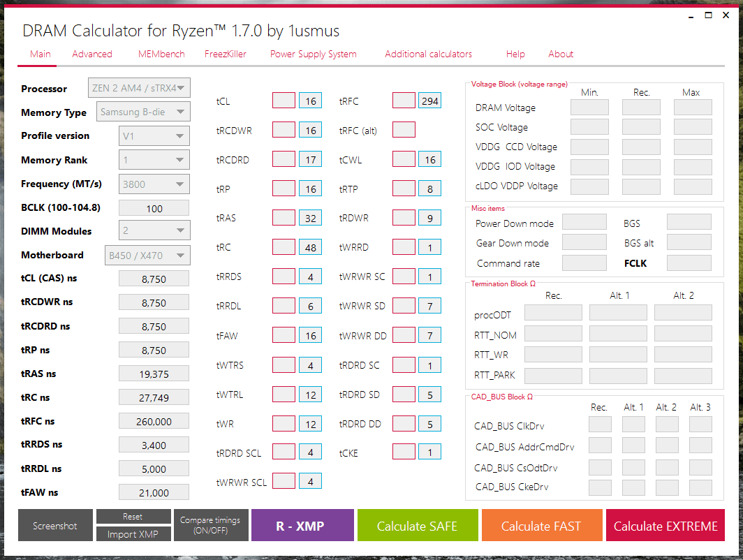This screenshot has height=560, width=743.
Task: Open the MEMbench tab
Action: click(x=161, y=54)
